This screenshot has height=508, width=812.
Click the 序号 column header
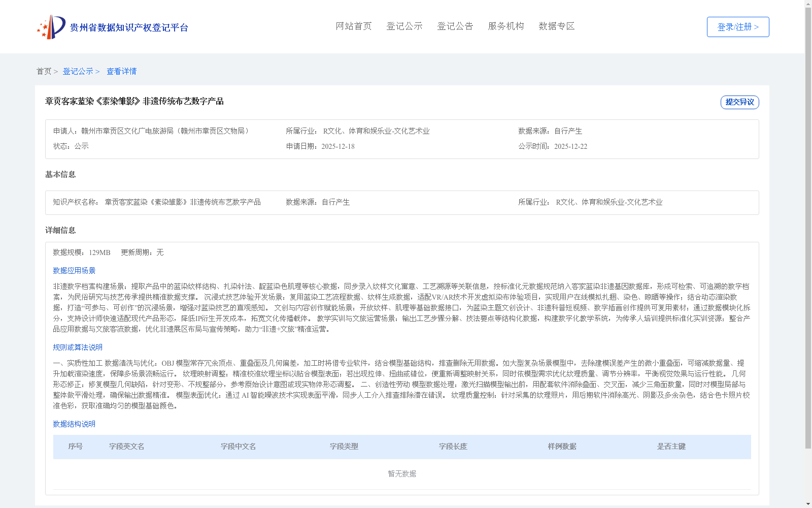75,447
